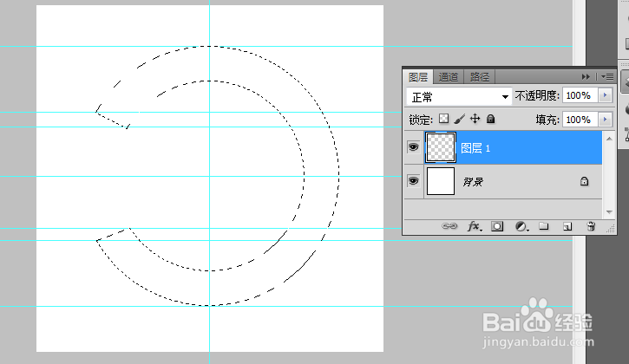This screenshot has height=364, width=629.
Task: Toggle lock image pixels brush icon
Action: 459,119
